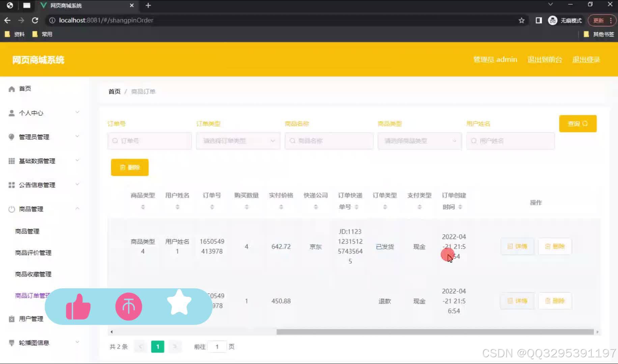Open the 订单类型 select dropdown
Image resolution: width=618 pixels, height=364 pixels.
pos(238,141)
